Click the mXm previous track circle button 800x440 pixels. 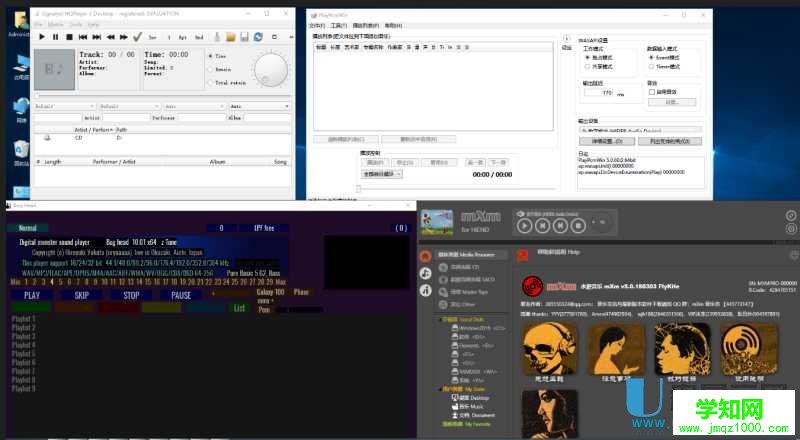tap(542, 225)
